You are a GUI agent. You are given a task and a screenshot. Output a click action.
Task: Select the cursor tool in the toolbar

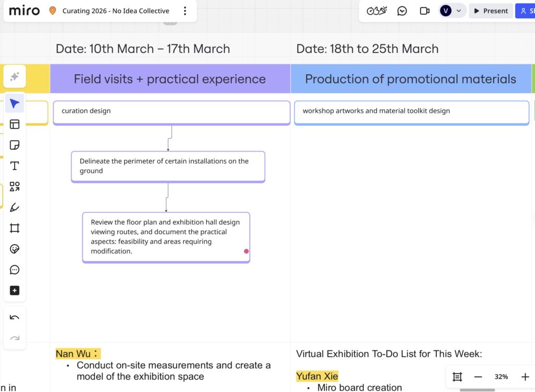15,103
